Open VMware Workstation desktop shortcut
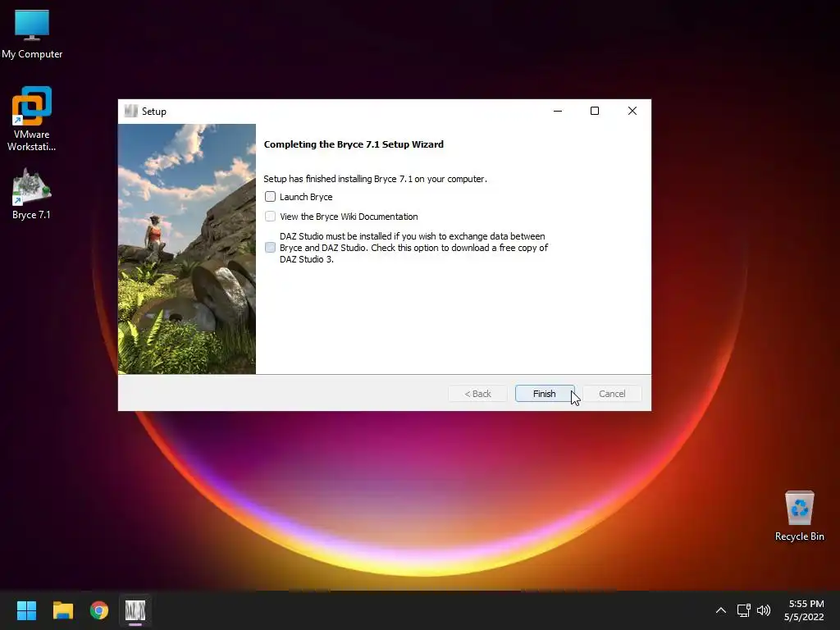 [x=32, y=119]
